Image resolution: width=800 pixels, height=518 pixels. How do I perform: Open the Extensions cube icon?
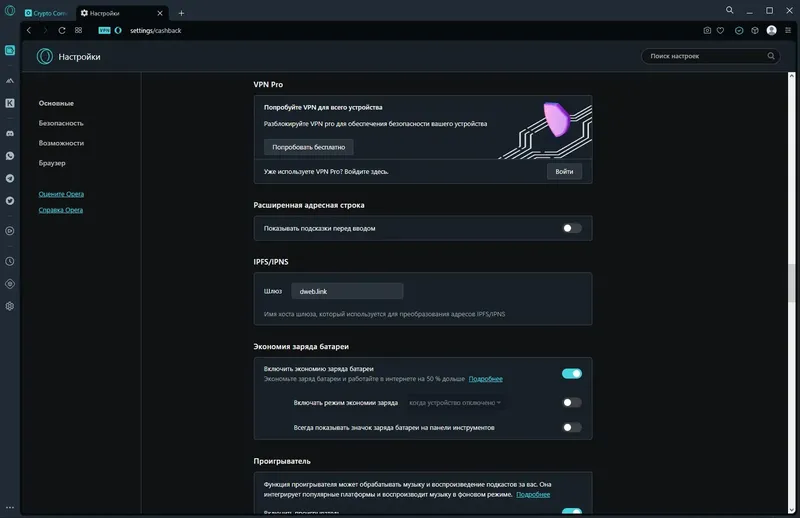[755, 31]
